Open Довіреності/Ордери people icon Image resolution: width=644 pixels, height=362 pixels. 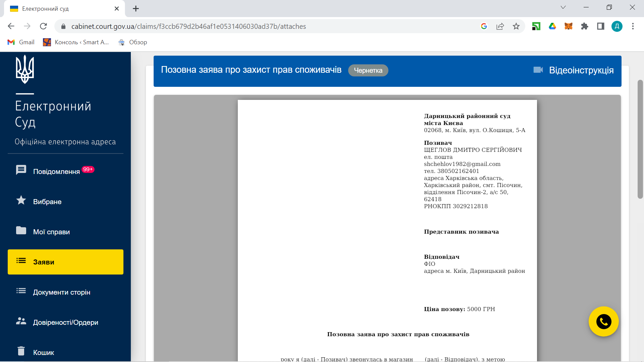tap(21, 321)
